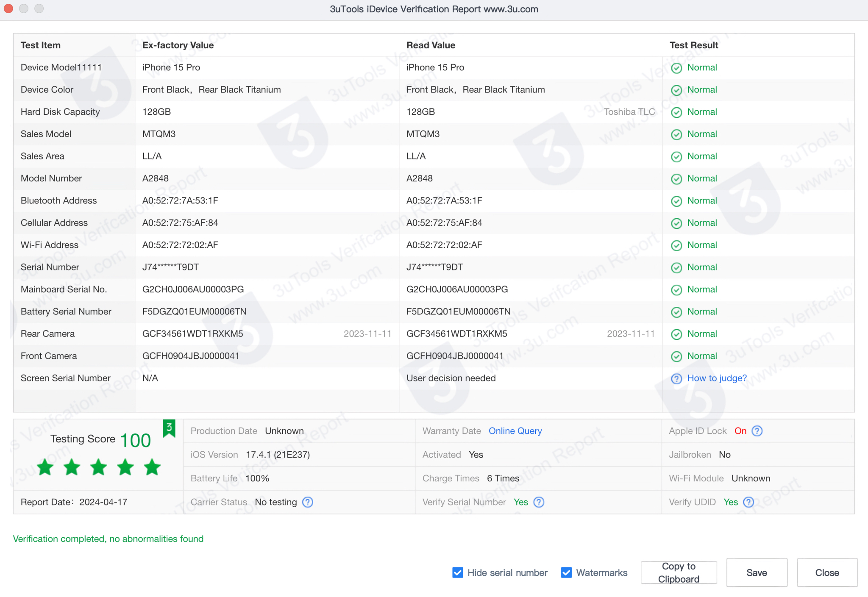The image size is (868, 597).
Task: Toggle the Hide serial number checkbox
Action: tap(458, 573)
